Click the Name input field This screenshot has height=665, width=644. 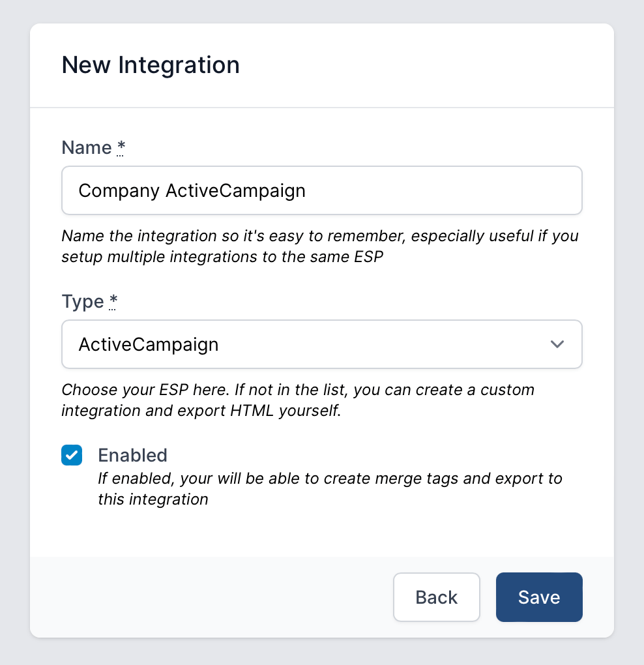point(321,190)
